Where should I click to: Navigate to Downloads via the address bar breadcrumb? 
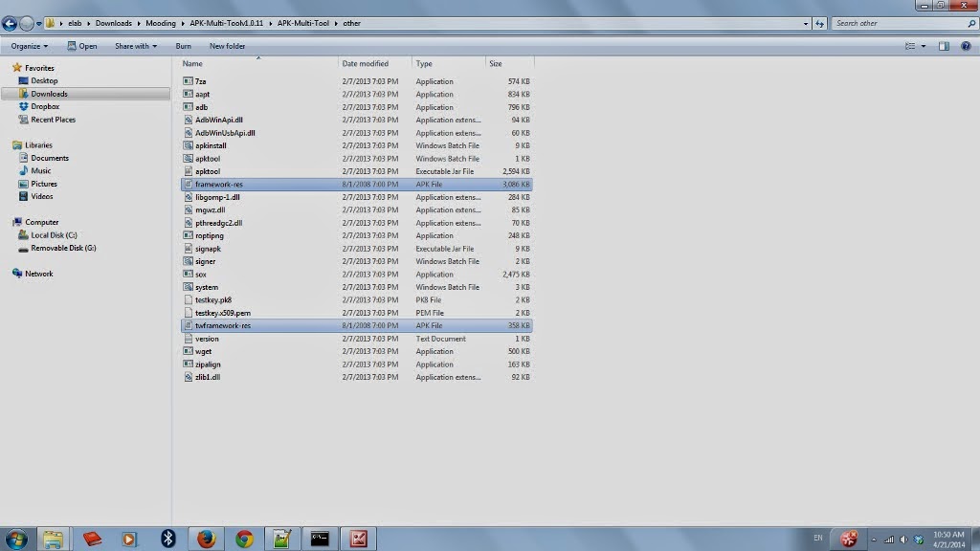tap(115, 23)
